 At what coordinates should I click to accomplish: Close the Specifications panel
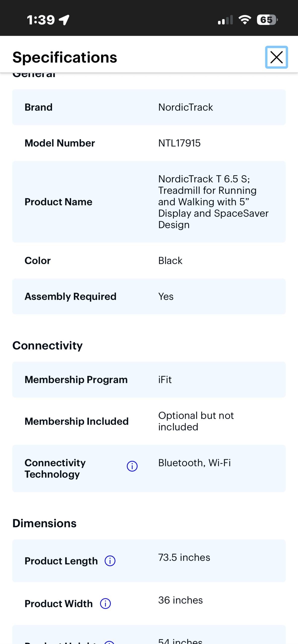[x=276, y=57]
